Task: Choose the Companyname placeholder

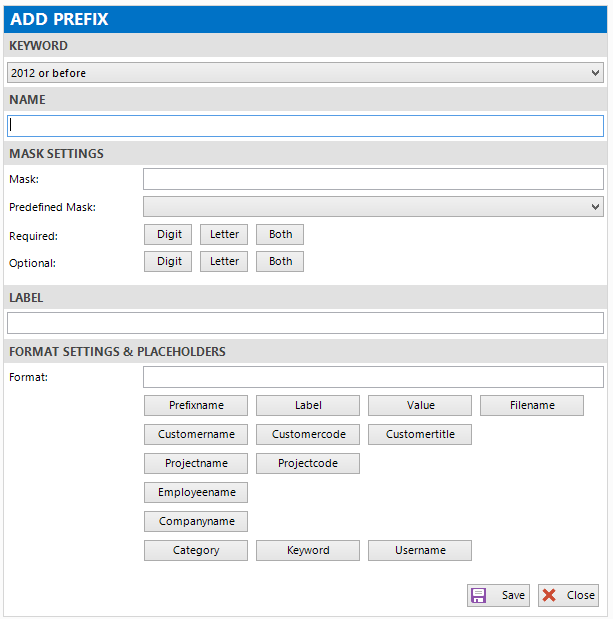Action: coord(196,522)
